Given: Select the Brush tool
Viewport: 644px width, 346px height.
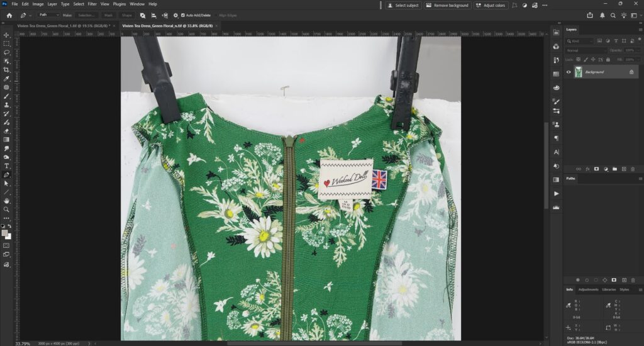Looking at the screenshot, I should click(6, 96).
